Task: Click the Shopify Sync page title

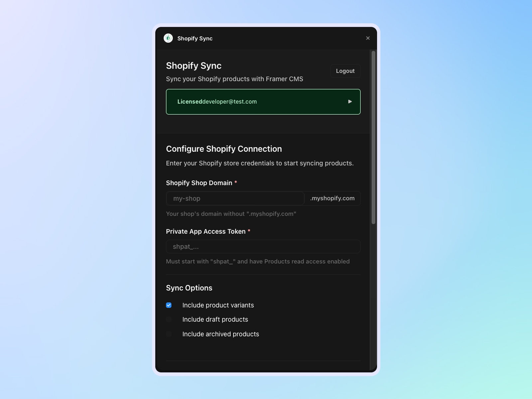Action: pos(194,66)
